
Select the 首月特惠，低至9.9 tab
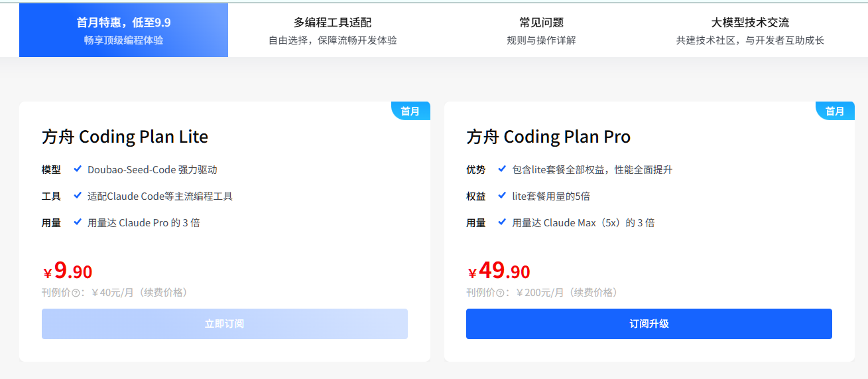pos(123,31)
